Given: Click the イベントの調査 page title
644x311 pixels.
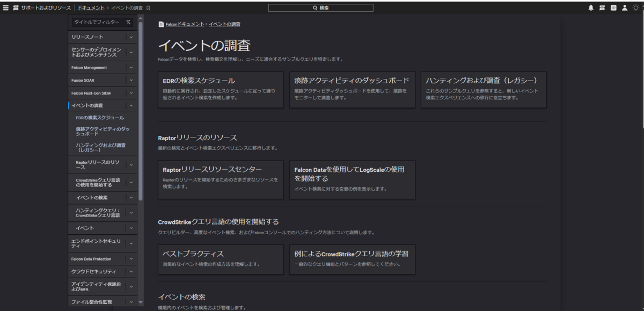Looking at the screenshot, I should (204, 45).
